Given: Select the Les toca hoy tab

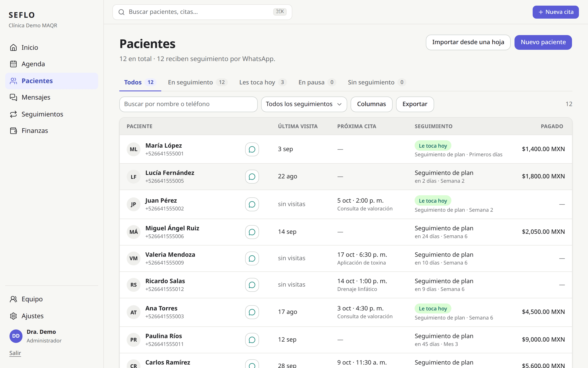Looking at the screenshot, I should pos(263,82).
